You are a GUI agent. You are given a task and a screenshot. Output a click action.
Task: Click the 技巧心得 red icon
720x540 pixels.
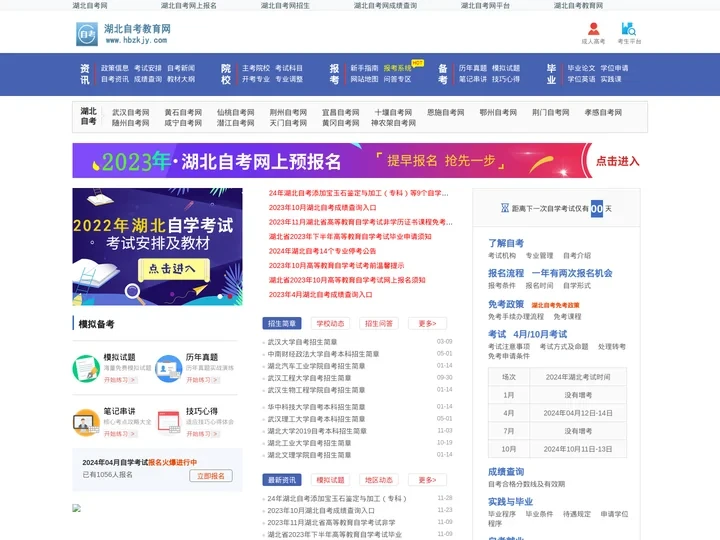click(x=169, y=422)
